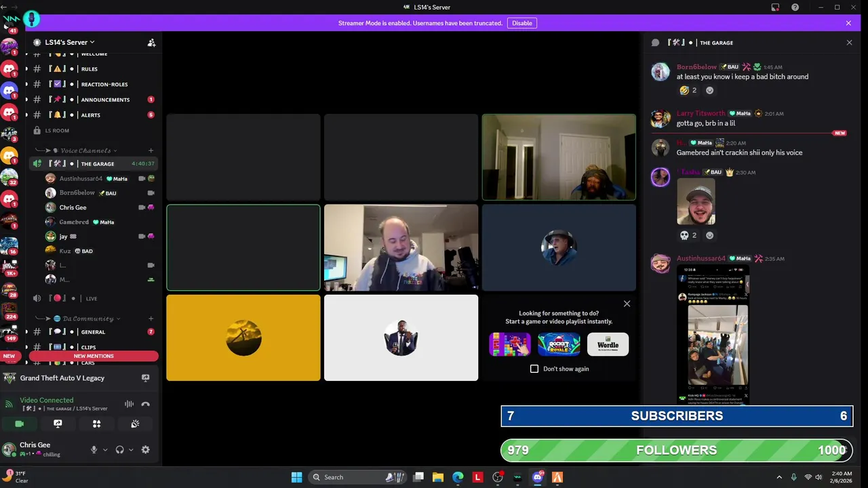Collapse the Da Community category
868x488 pixels.
(x=87, y=319)
